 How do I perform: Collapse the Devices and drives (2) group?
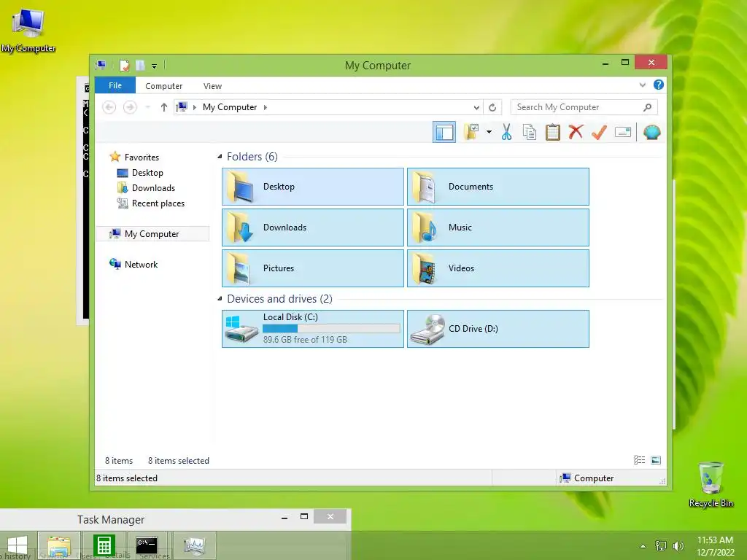(x=220, y=298)
